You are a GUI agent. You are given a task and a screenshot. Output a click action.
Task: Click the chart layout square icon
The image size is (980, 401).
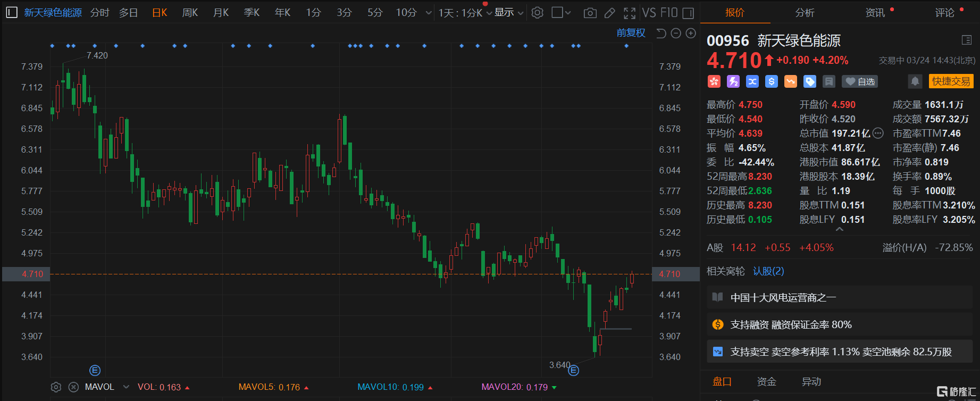[557, 12]
